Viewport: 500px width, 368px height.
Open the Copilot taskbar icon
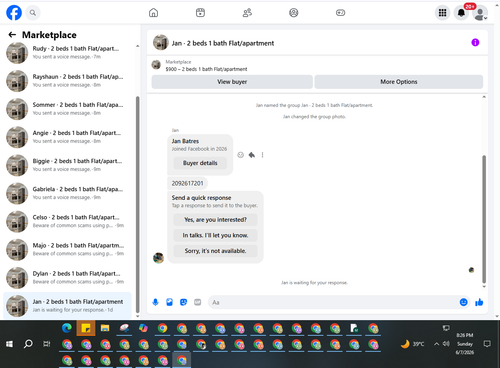[143, 328]
